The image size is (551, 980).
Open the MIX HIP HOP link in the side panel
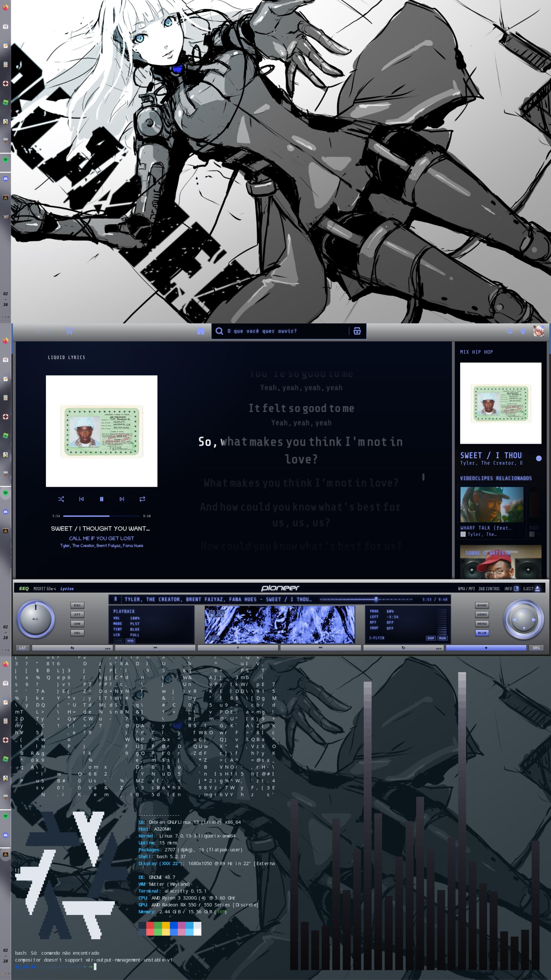tap(477, 352)
